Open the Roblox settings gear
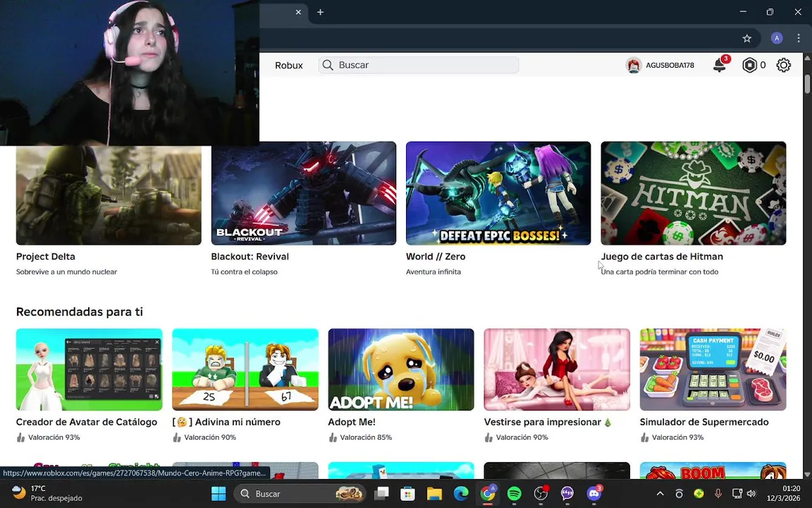The image size is (812, 508). 784,65
